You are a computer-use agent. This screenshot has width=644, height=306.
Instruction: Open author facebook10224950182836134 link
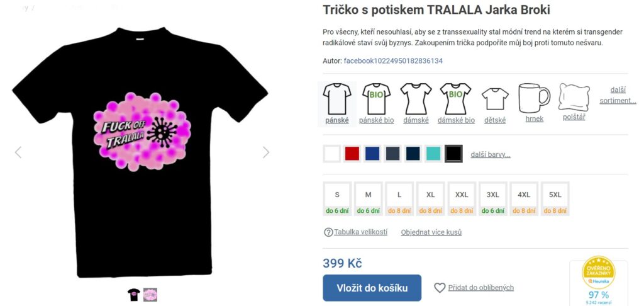click(x=393, y=61)
